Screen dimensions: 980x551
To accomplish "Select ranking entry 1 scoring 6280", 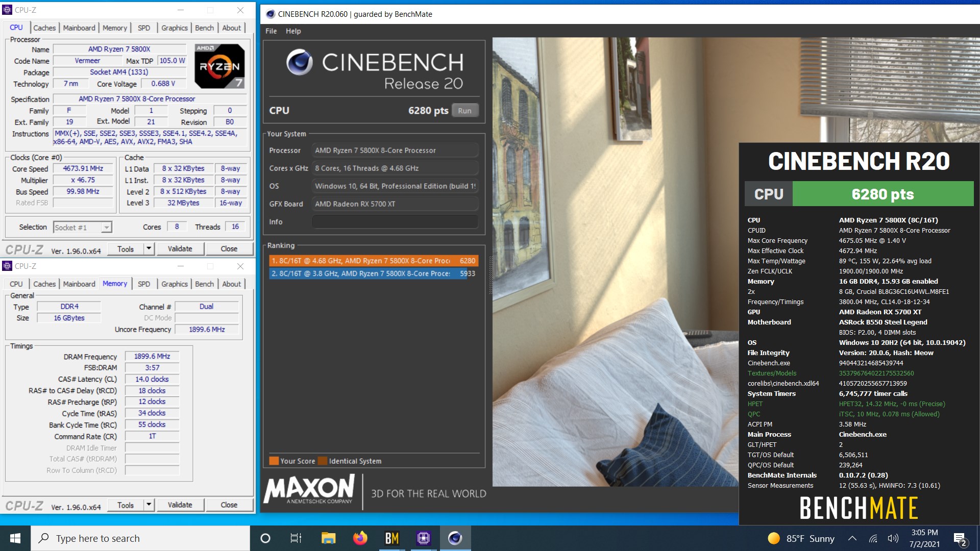I will click(x=374, y=261).
